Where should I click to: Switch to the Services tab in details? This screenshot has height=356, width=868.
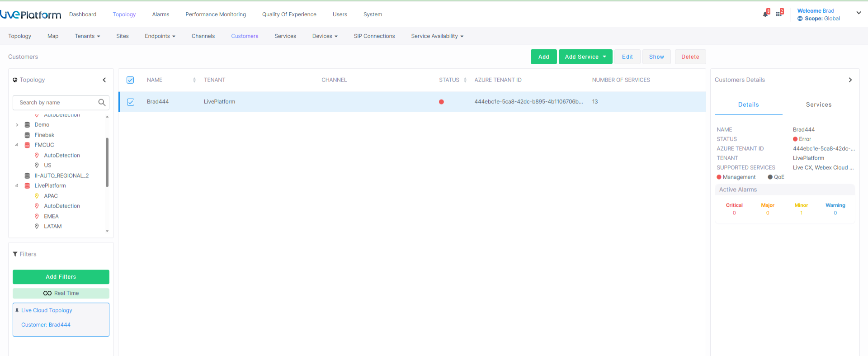coord(818,104)
